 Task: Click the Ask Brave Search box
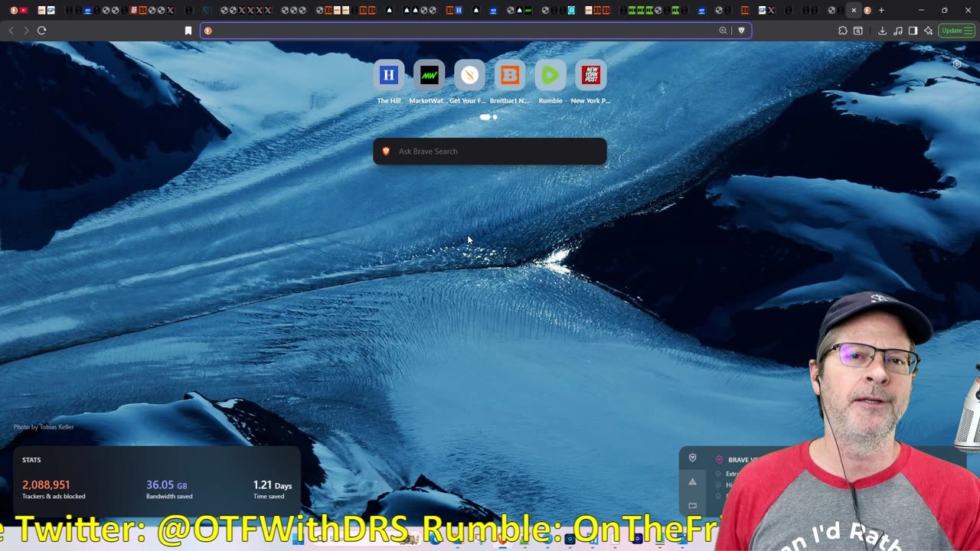490,152
